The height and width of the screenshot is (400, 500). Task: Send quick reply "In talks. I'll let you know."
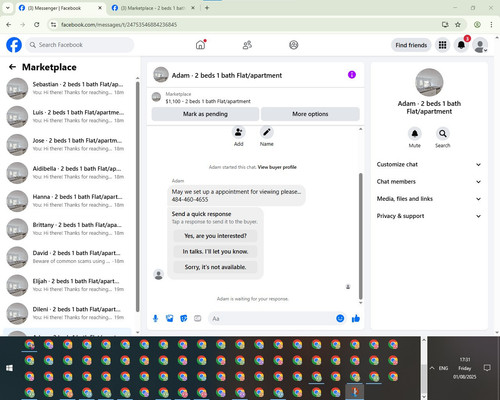(x=215, y=251)
